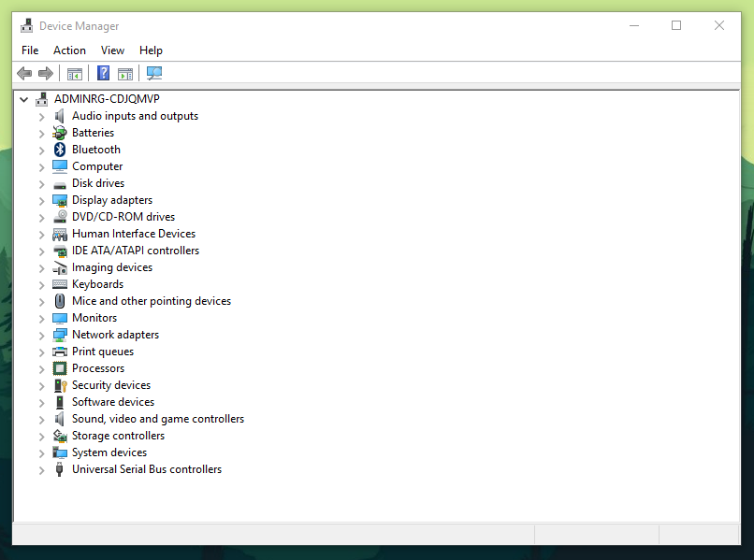Select the 'Computer' row text

point(97,166)
